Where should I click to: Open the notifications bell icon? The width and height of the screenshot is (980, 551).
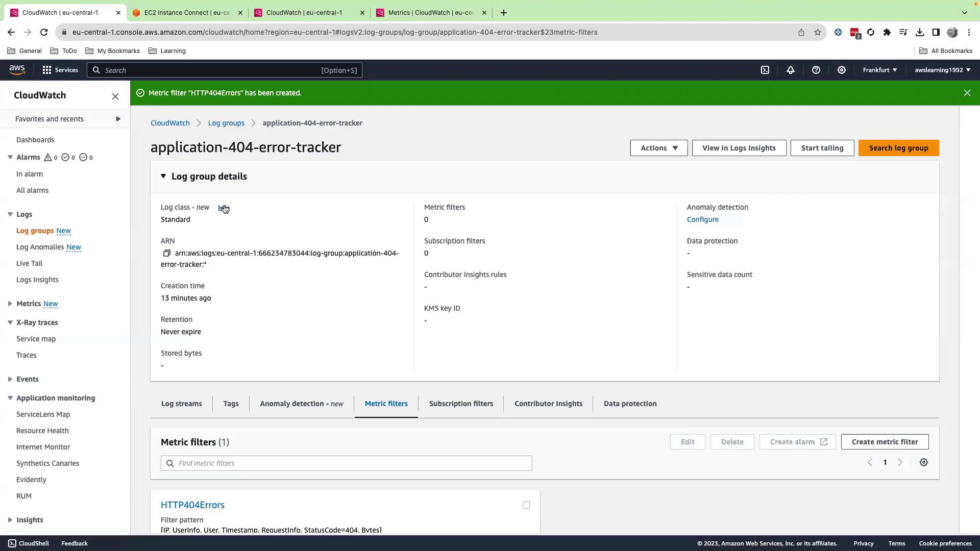(x=790, y=70)
